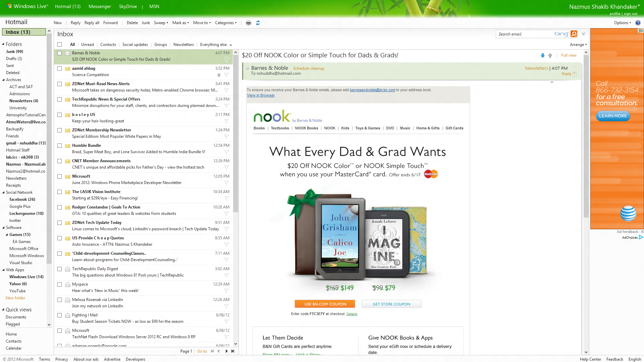This screenshot has height=362, width=644.
Task: Open the Arrange dropdown
Action: tap(578, 45)
